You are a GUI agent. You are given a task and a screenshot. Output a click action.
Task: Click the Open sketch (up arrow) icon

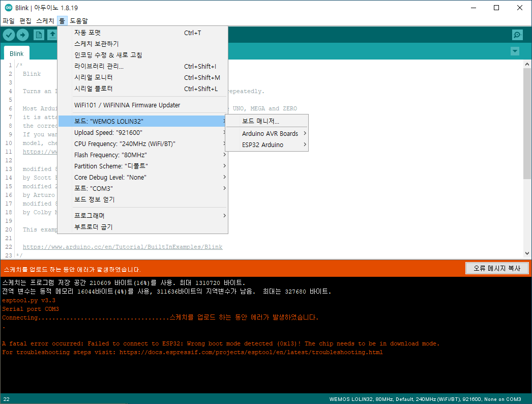point(52,35)
